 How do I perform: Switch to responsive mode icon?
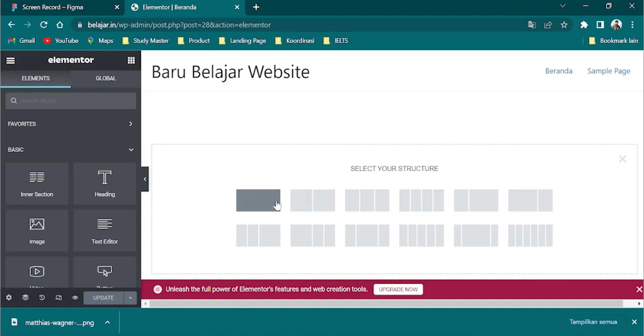(x=58, y=298)
